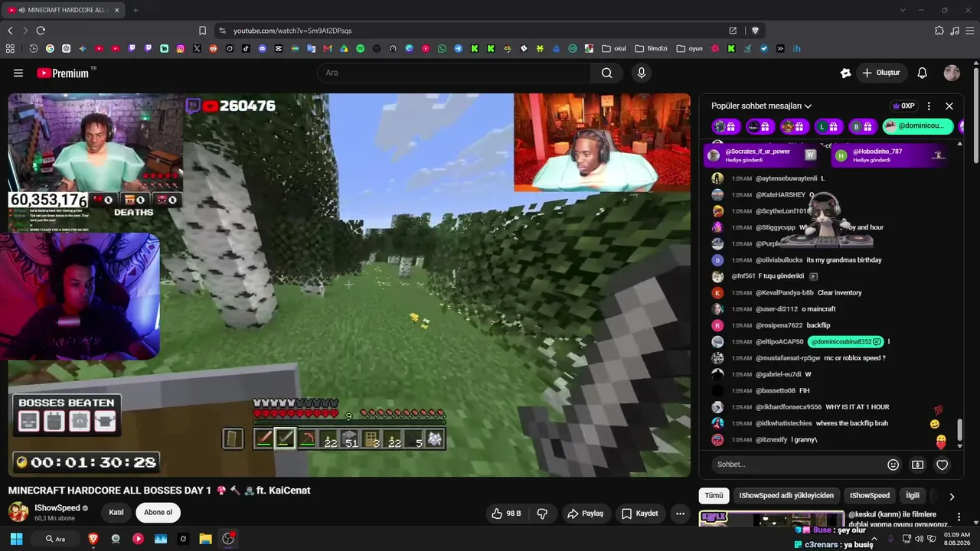Open the WhatsApp bookmark

[442, 48]
